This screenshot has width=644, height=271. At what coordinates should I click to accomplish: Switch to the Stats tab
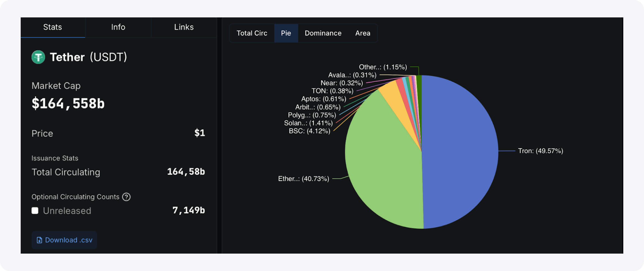(53, 27)
